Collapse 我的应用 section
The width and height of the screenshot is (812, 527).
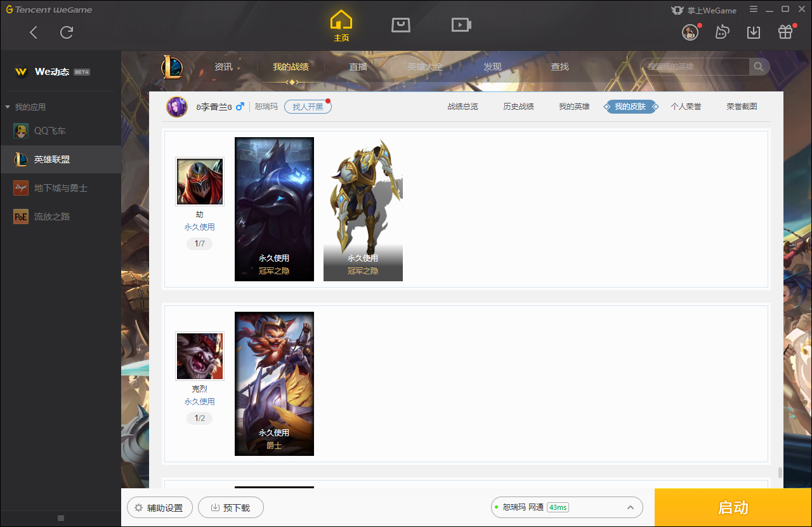coord(25,107)
